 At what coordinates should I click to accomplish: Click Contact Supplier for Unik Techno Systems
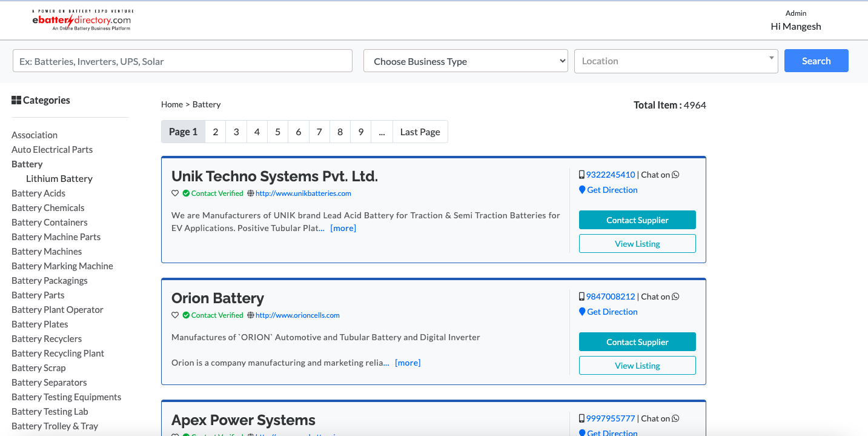[x=637, y=220]
